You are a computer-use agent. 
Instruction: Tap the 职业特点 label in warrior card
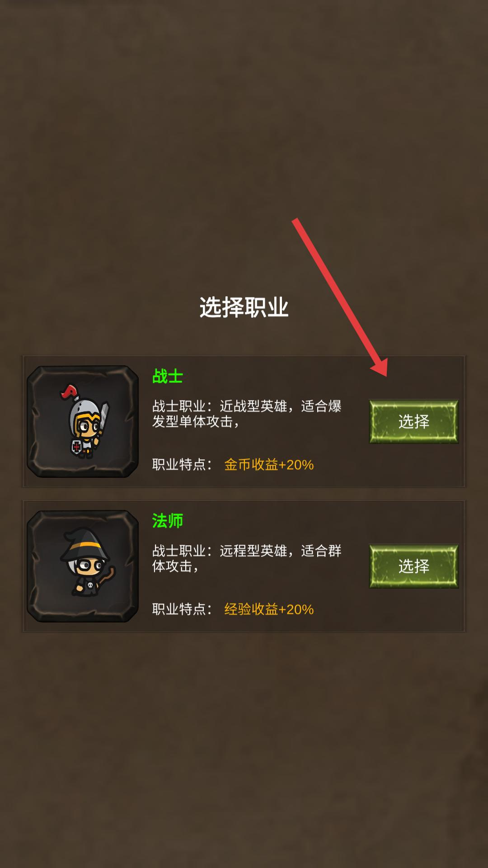tap(179, 464)
